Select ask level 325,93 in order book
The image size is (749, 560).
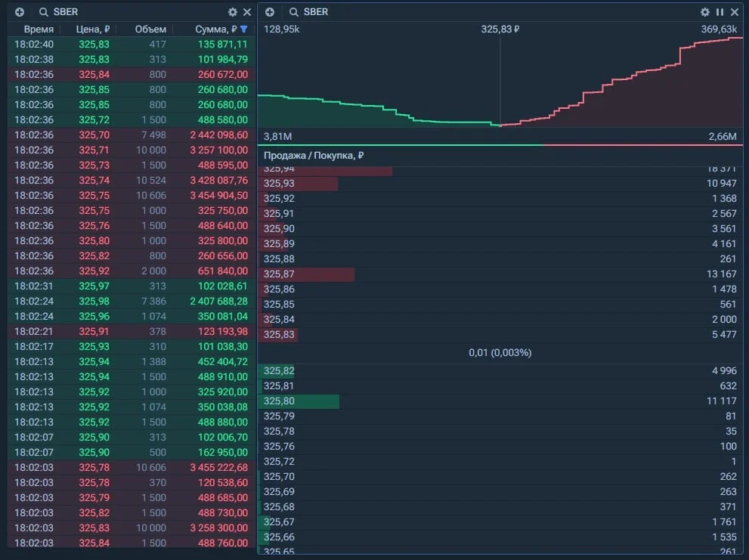[500, 184]
